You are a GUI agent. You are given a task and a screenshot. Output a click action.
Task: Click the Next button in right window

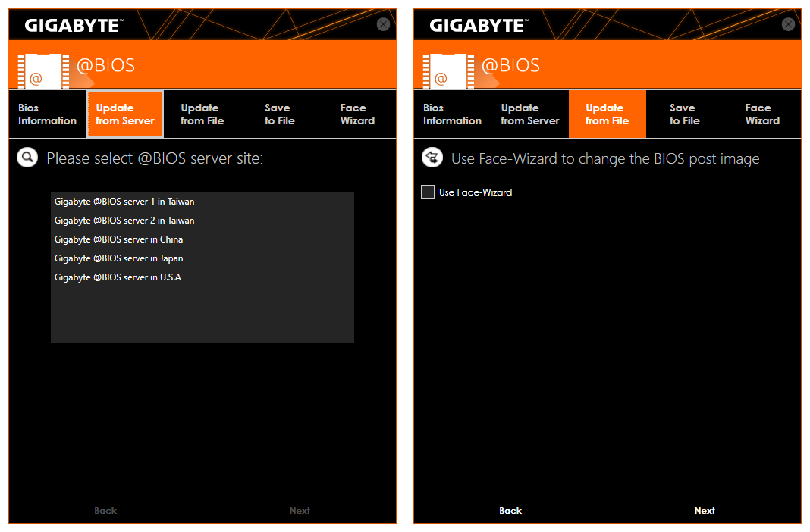[705, 510]
